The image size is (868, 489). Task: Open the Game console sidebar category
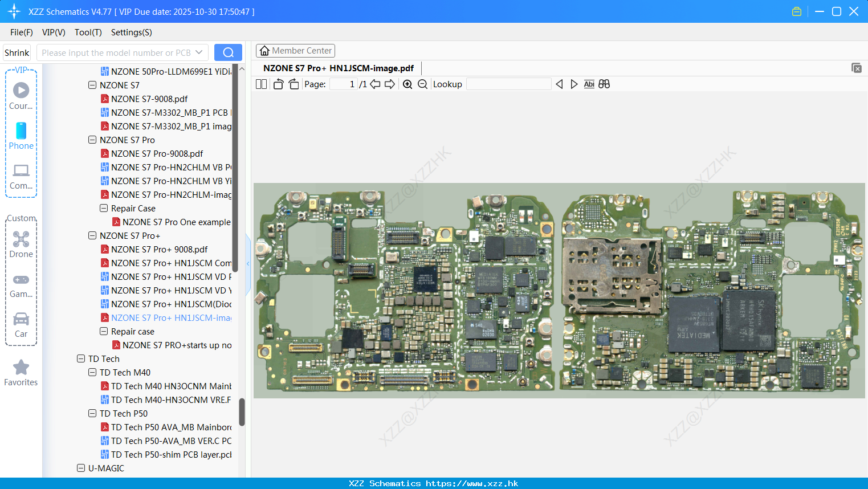click(21, 285)
